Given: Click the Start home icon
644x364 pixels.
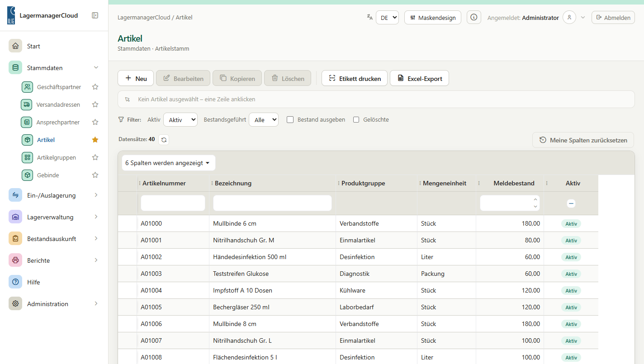Looking at the screenshot, I should tap(15, 46).
